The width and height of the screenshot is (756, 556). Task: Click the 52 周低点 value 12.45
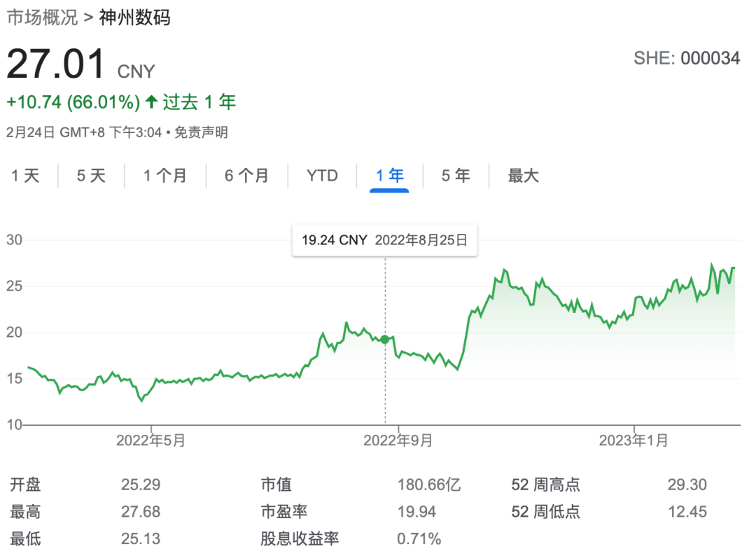tap(687, 512)
